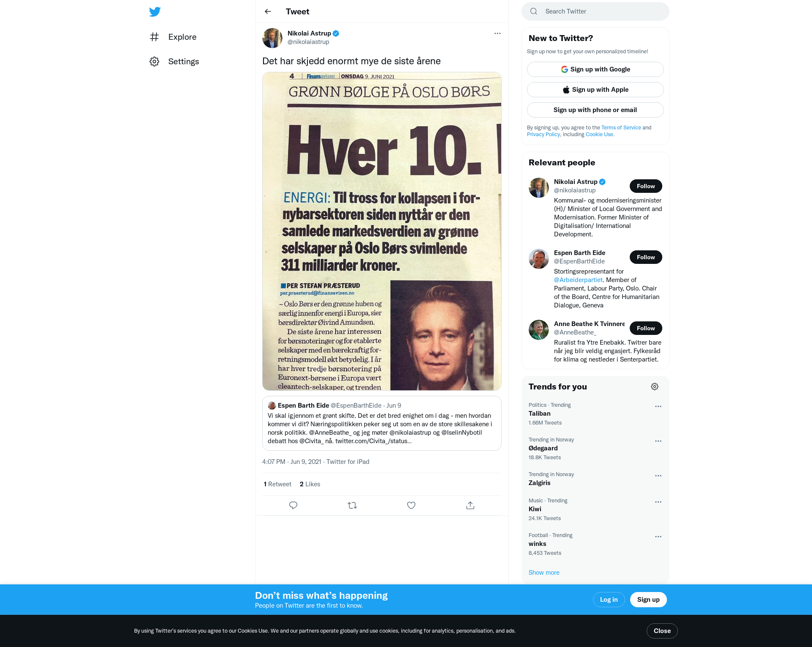This screenshot has width=812, height=647.
Task: Open the Explore hashtag icon
Action: click(154, 37)
